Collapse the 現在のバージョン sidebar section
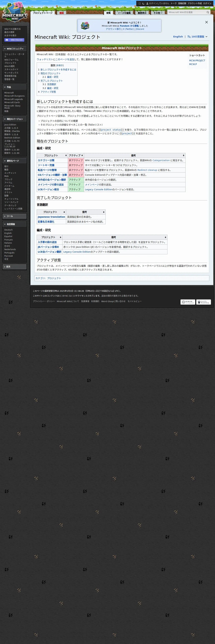The height and width of the screenshot is (644, 215). coord(15,119)
